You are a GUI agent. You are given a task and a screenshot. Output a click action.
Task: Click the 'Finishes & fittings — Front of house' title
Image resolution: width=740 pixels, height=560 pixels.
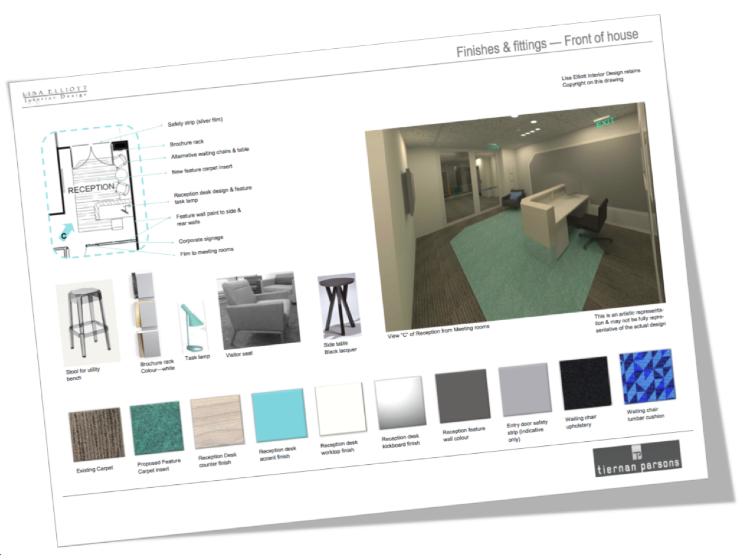(547, 43)
